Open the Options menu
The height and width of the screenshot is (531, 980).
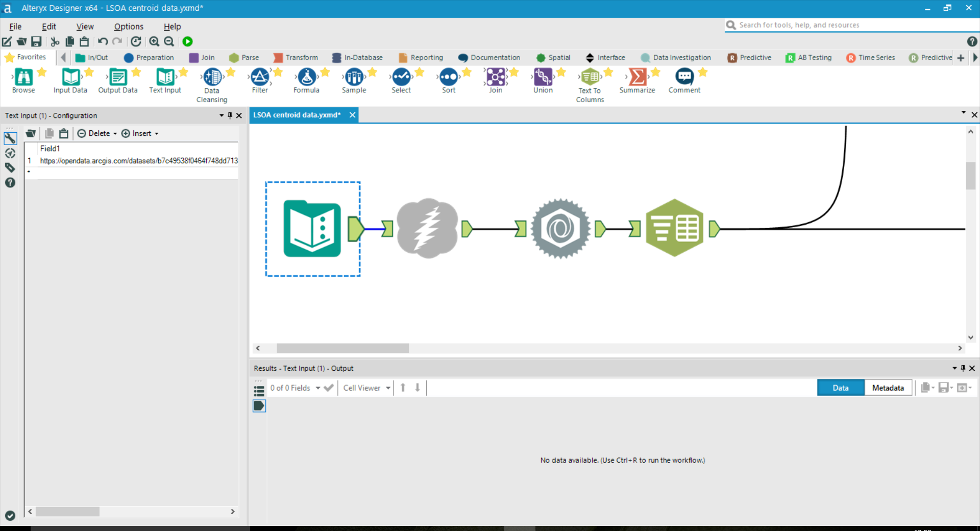[x=128, y=26]
